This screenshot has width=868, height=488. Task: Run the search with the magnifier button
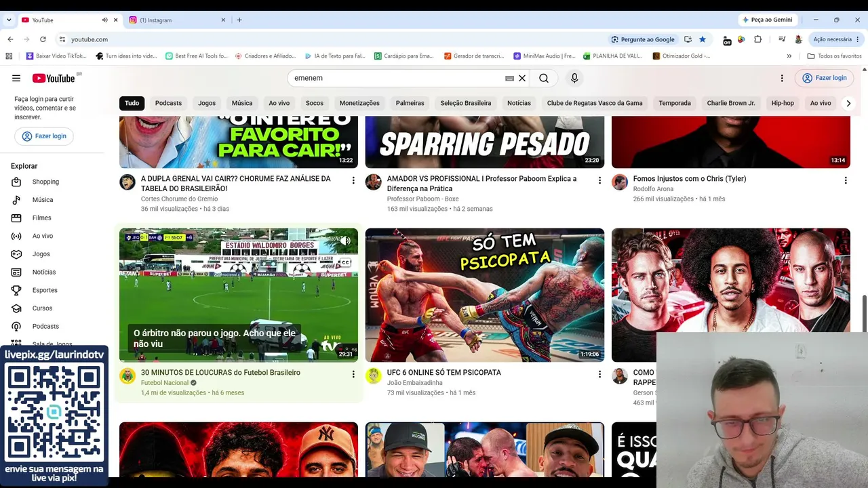544,78
